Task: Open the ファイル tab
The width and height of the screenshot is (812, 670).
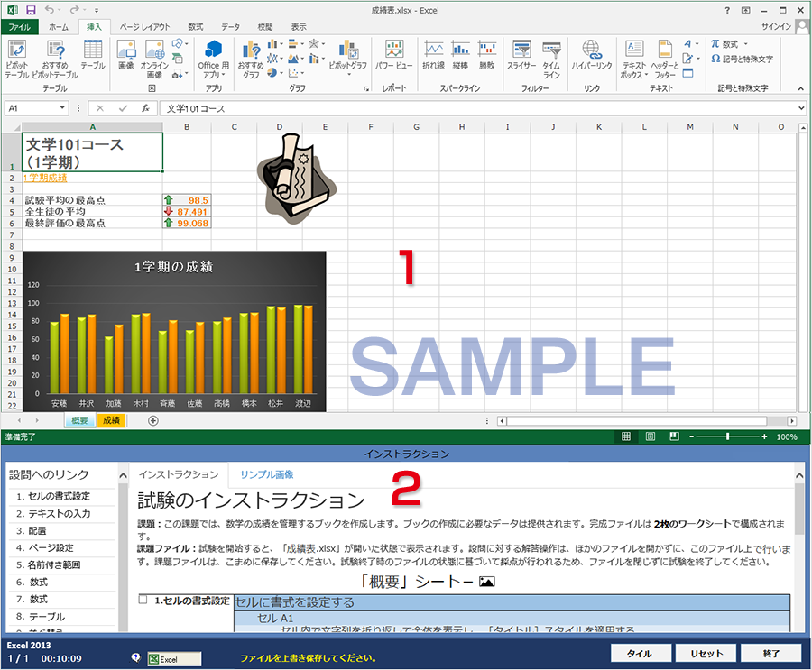Action: (x=19, y=27)
